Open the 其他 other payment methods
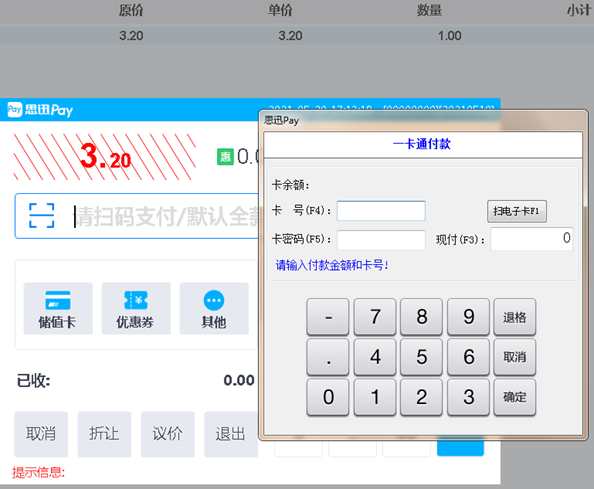This screenshot has width=594, height=489. [214, 308]
